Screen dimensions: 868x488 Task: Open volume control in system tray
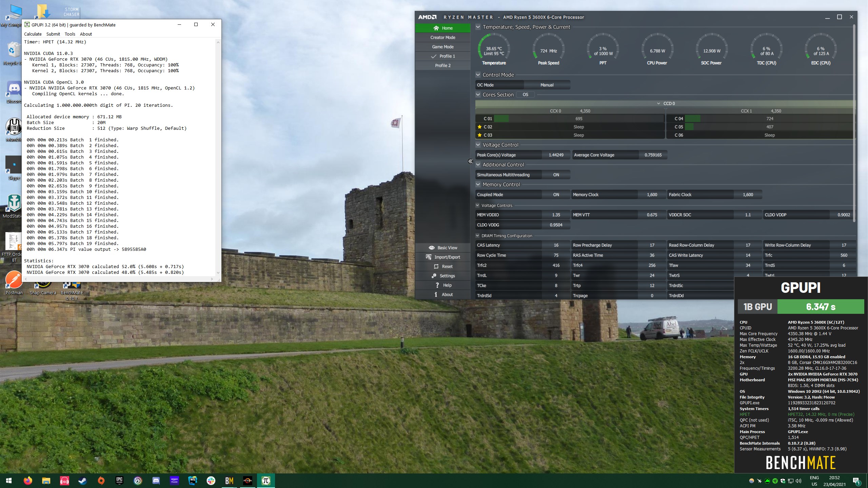click(798, 481)
